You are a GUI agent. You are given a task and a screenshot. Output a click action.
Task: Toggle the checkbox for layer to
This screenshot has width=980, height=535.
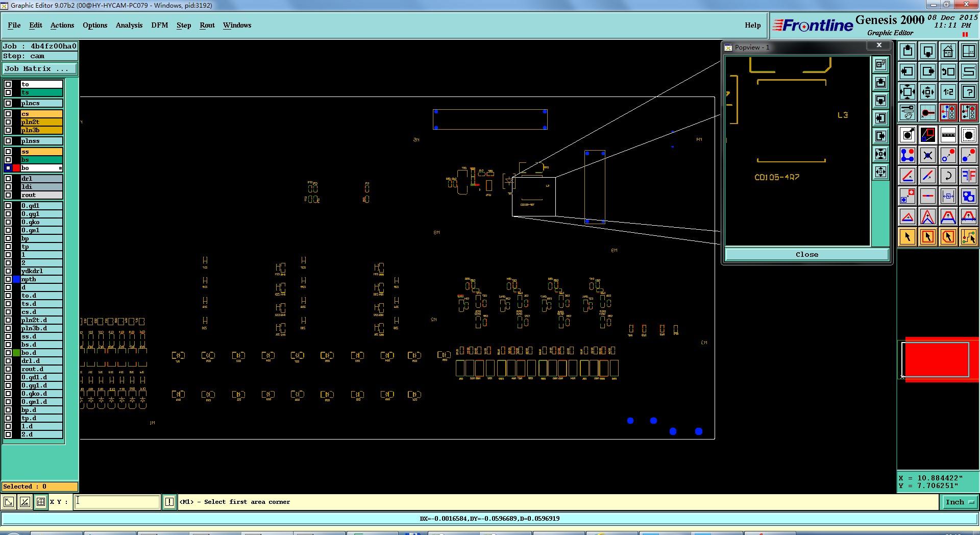click(8, 84)
